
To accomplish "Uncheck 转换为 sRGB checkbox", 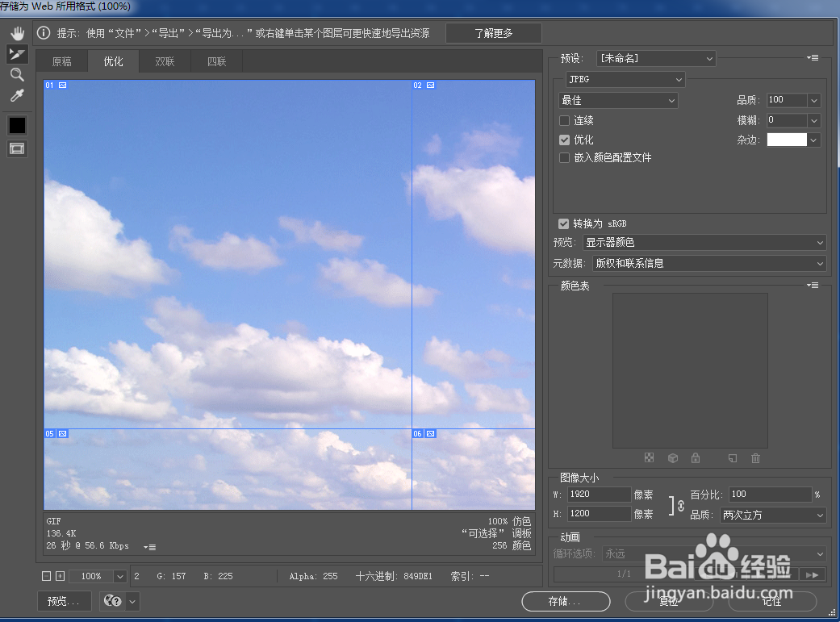I will (563, 223).
